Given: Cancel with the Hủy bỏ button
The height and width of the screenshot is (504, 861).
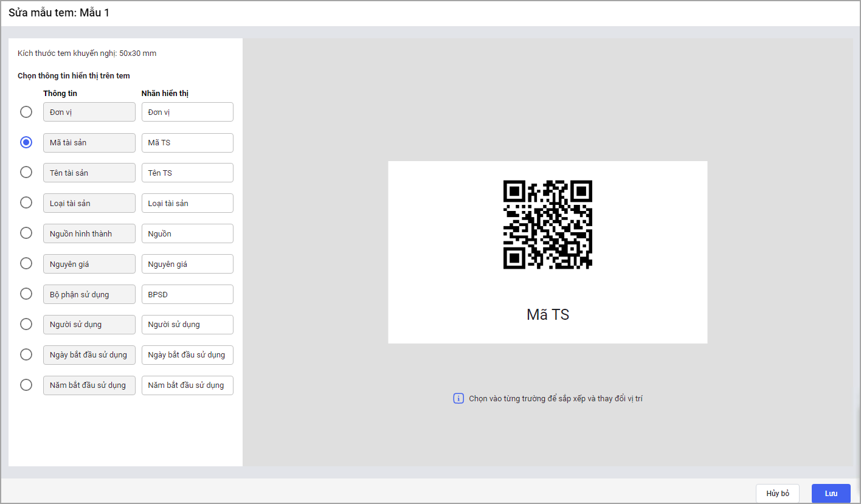Looking at the screenshot, I should [778, 493].
